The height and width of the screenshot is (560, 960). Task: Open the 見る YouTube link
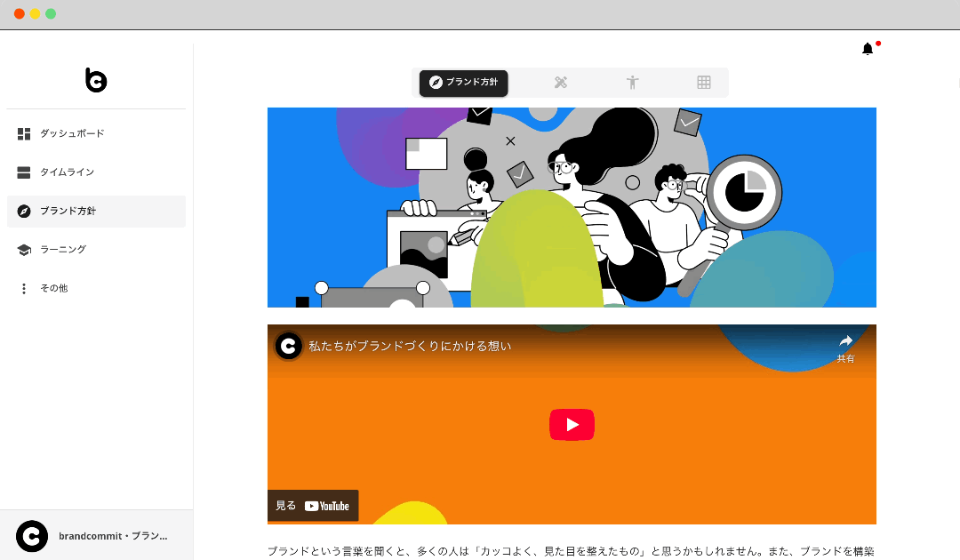click(x=313, y=505)
